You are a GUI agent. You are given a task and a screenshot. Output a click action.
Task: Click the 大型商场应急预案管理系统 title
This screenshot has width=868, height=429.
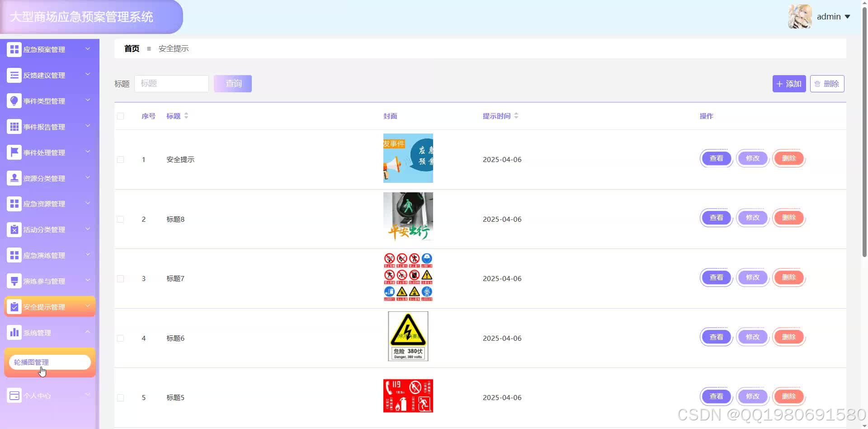pos(81,17)
